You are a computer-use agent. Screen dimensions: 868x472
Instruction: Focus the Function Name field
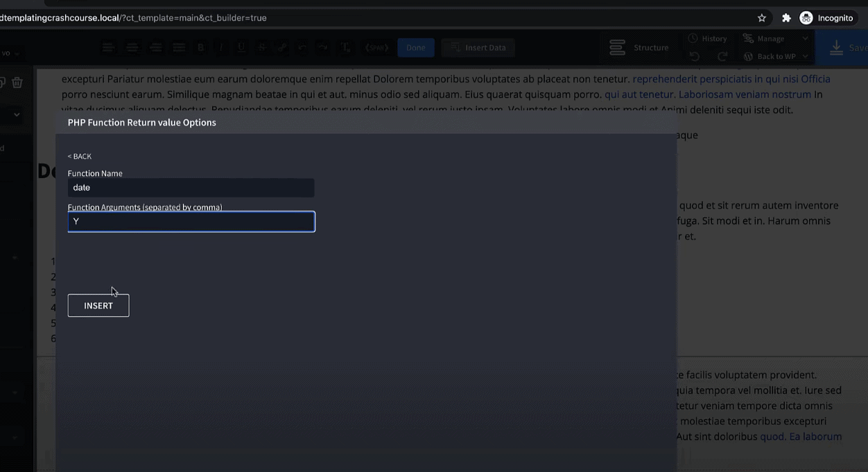[x=191, y=188]
